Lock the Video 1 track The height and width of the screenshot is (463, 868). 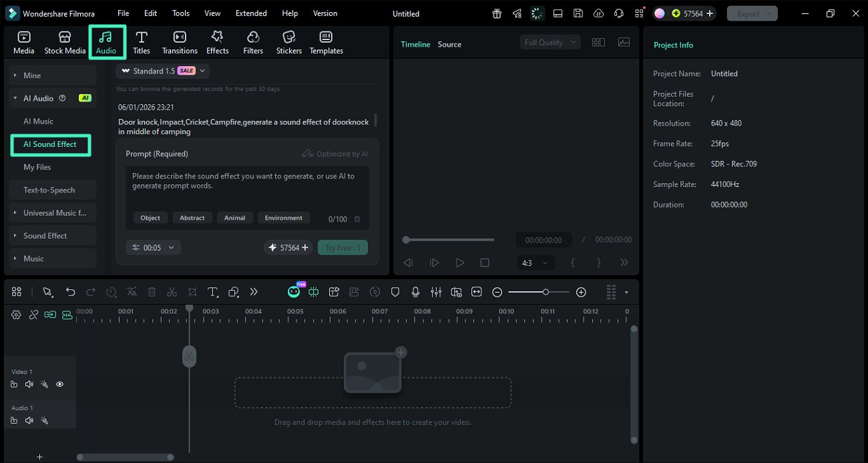14,384
